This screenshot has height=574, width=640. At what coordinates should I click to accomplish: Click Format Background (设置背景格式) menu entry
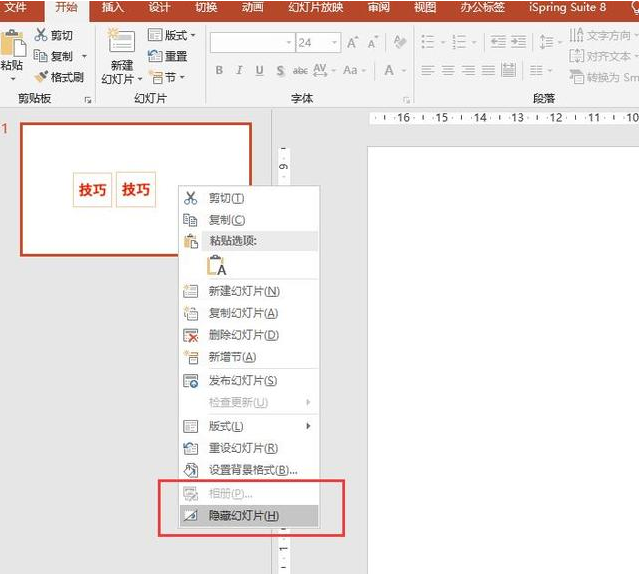[252, 470]
